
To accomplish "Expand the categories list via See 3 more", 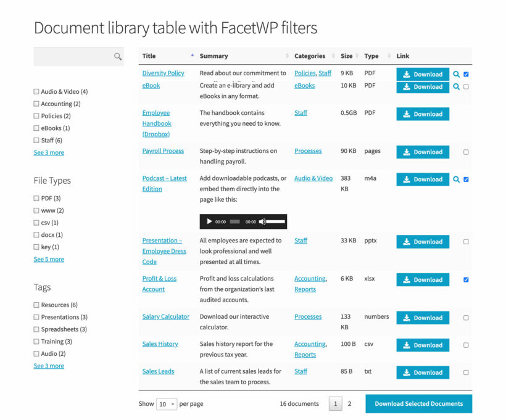I will pyautogui.click(x=48, y=152).
